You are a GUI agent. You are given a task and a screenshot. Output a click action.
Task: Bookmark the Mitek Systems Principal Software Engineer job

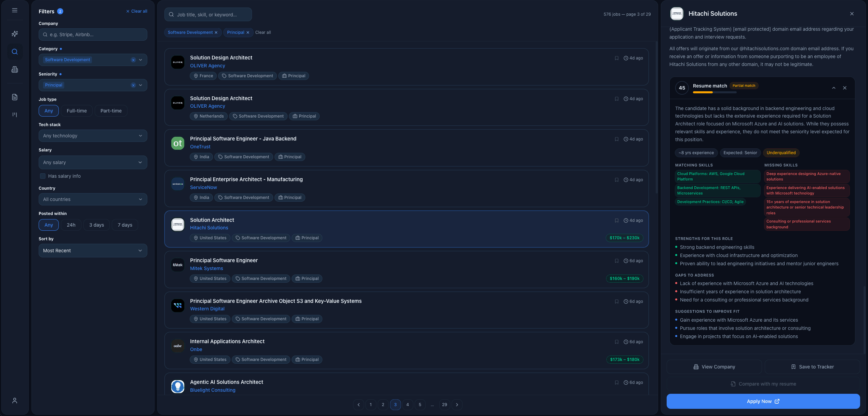617,261
